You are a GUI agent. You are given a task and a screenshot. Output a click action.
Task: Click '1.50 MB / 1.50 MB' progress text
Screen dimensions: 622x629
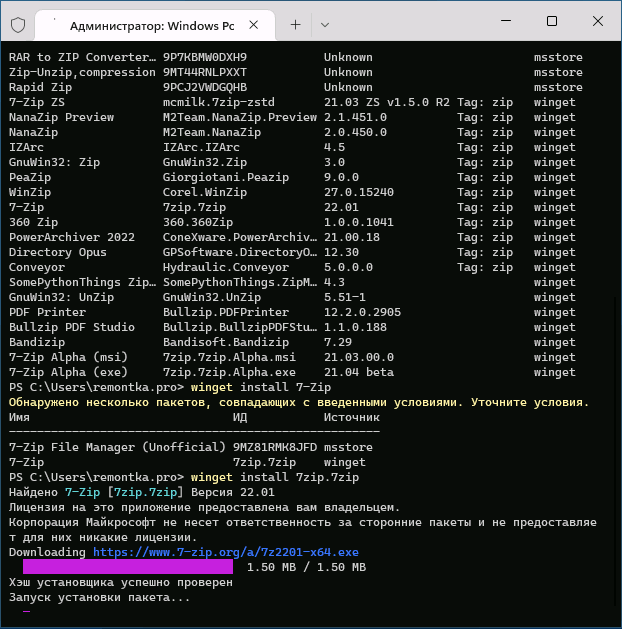tap(306, 567)
